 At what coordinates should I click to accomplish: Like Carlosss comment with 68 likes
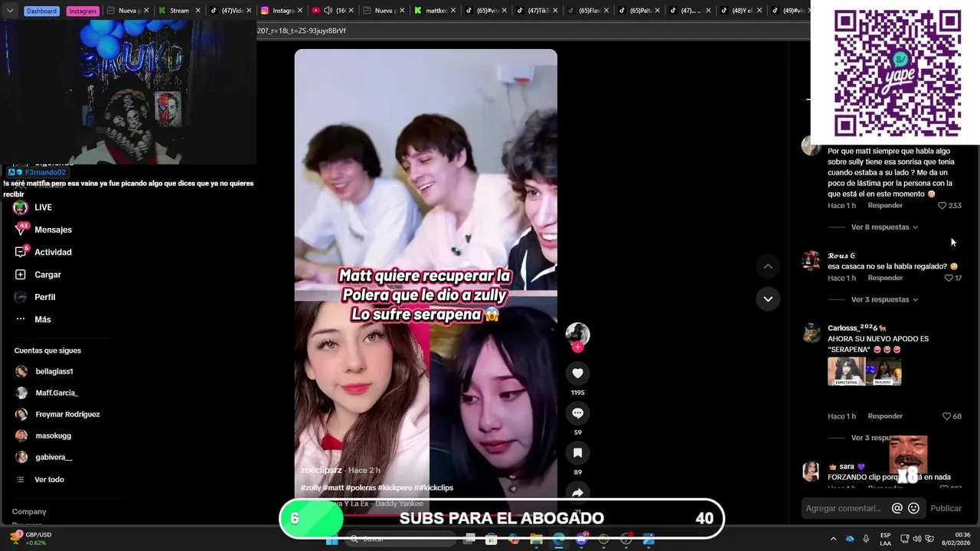click(946, 416)
